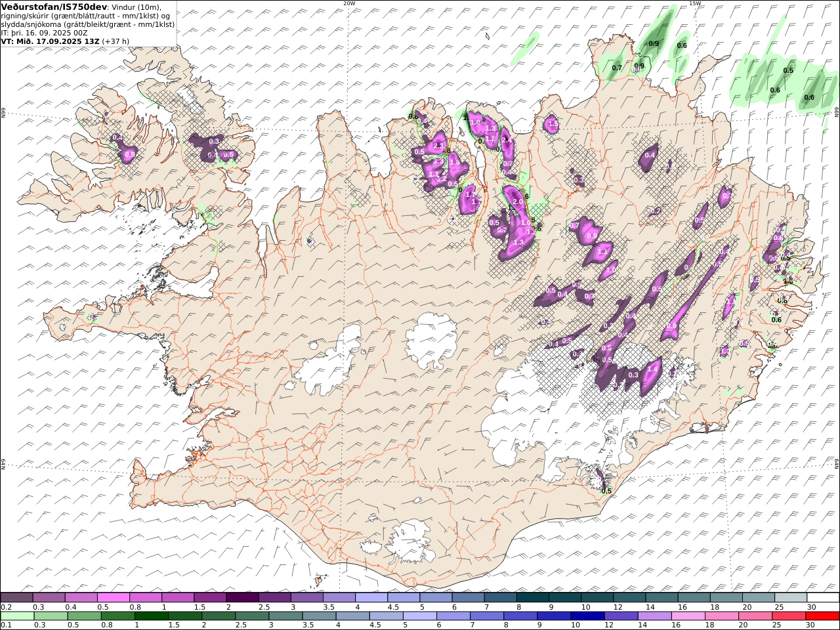Click the 64N latitude label on the right edge

click(837, 463)
